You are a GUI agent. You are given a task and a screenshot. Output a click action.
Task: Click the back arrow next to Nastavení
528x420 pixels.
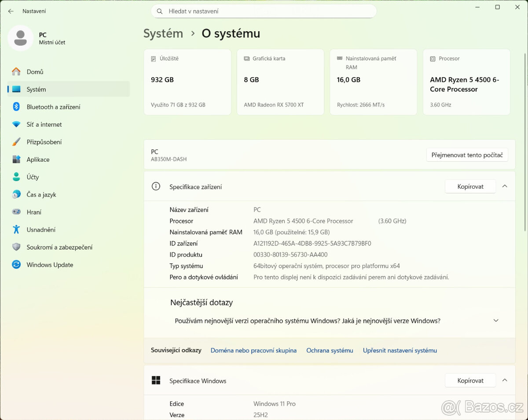click(11, 11)
